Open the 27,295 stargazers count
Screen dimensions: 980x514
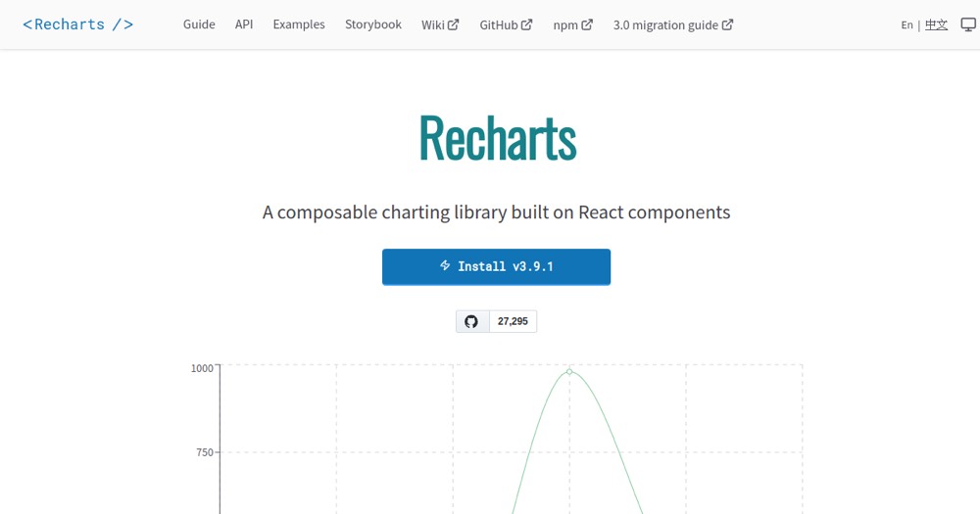513,321
